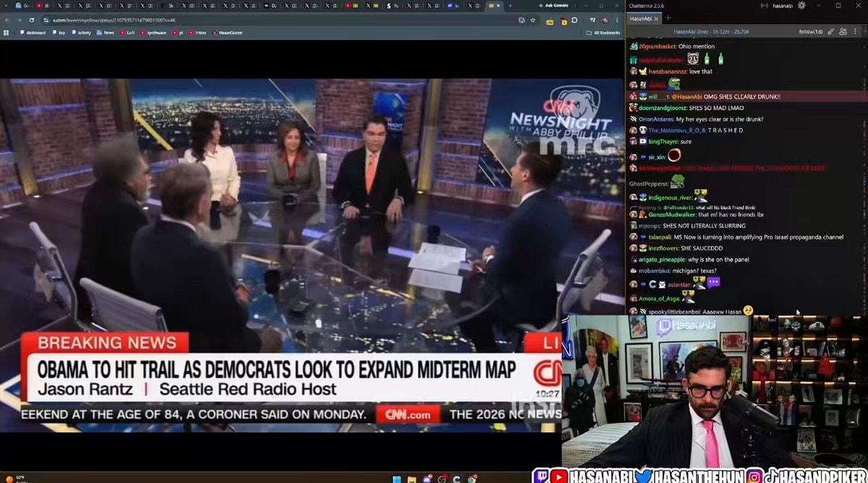The image size is (868, 483).
Task: Select the HasanAbi chat tab
Action: tap(642, 18)
